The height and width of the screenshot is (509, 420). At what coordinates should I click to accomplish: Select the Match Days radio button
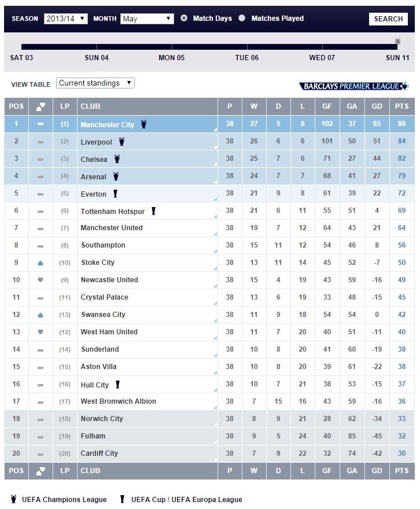click(184, 18)
